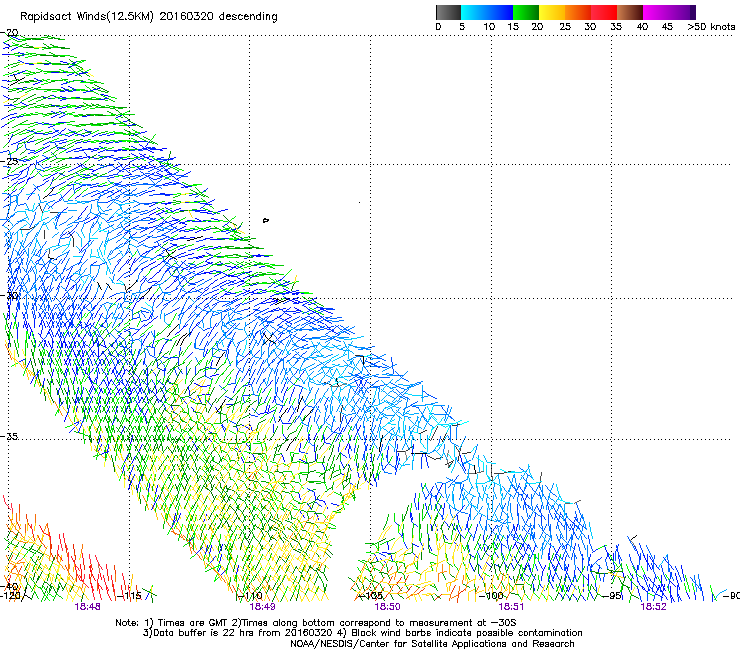Select the magenta 40-45 knots legend swatch
This screenshot has width=740, height=650.
(656, 12)
